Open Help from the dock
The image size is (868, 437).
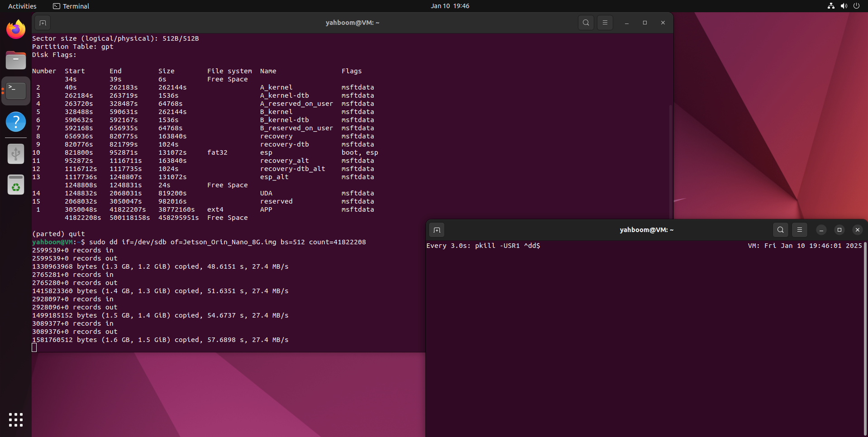pos(16,122)
